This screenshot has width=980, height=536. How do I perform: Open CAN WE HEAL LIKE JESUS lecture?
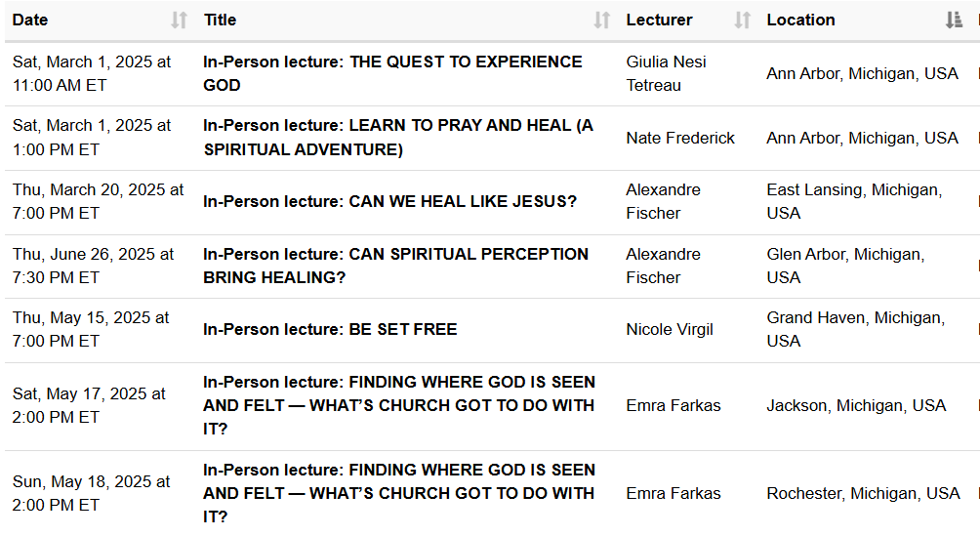[389, 202]
